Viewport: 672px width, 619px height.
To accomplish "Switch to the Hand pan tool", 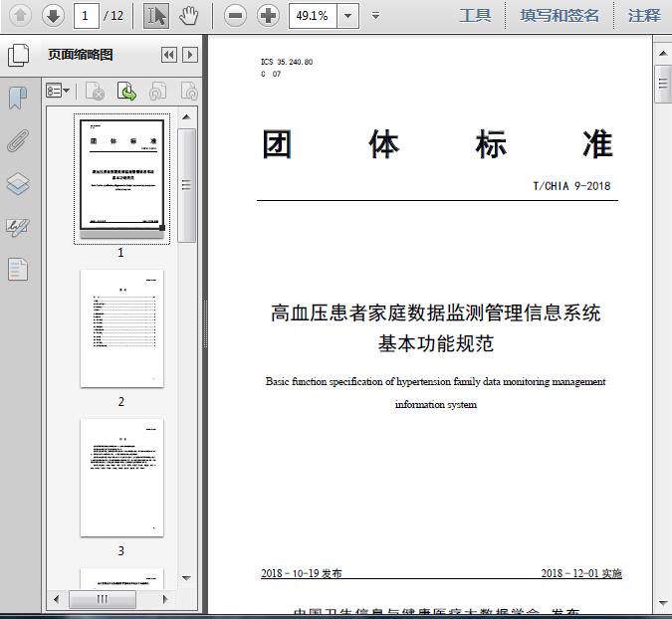I will tap(188, 16).
